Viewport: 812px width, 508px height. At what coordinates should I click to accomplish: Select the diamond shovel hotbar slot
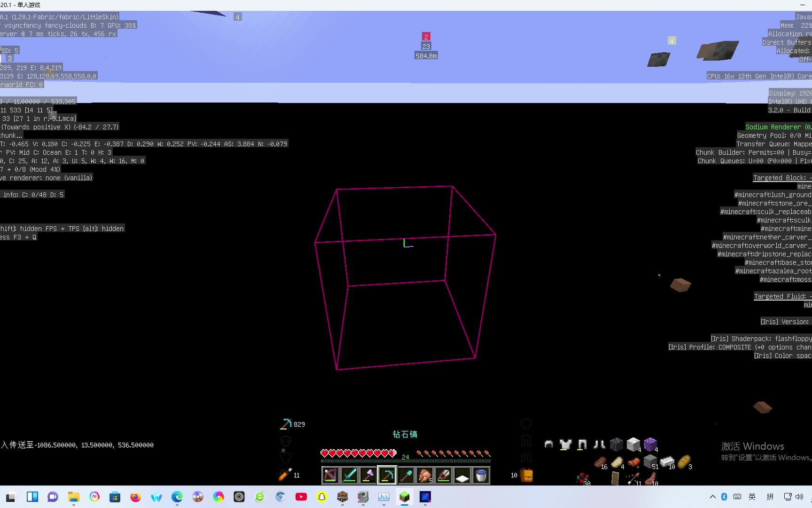[406, 476]
